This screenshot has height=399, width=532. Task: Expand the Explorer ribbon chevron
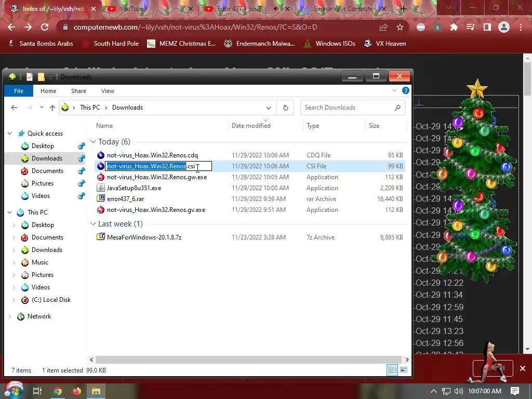(394, 90)
